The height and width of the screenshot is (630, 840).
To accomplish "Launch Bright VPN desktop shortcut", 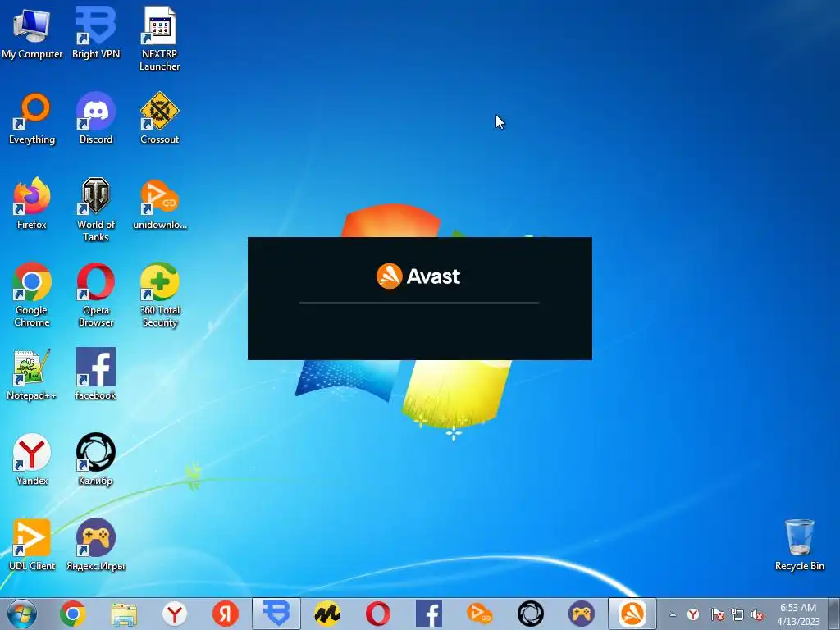I will [x=96, y=33].
